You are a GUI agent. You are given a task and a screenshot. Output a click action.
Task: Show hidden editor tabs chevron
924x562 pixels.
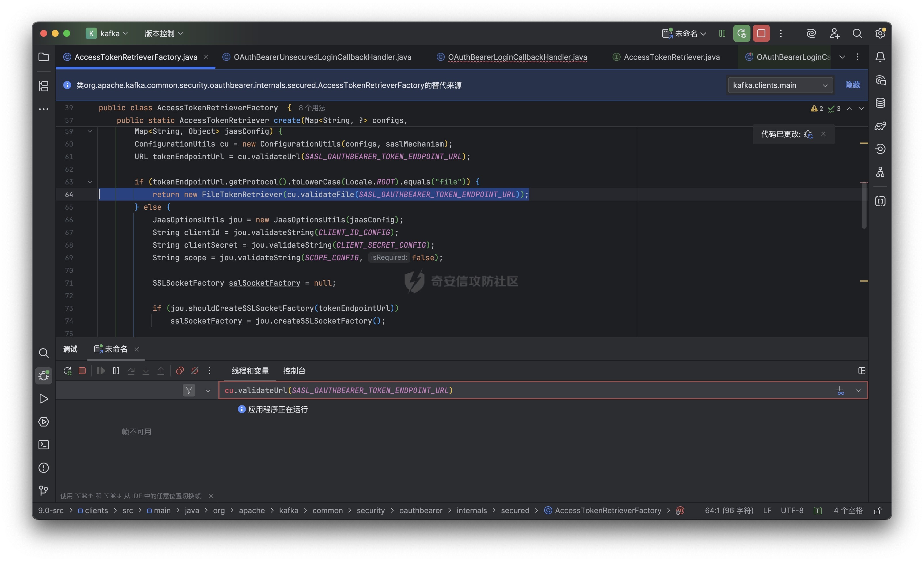point(842,57)
